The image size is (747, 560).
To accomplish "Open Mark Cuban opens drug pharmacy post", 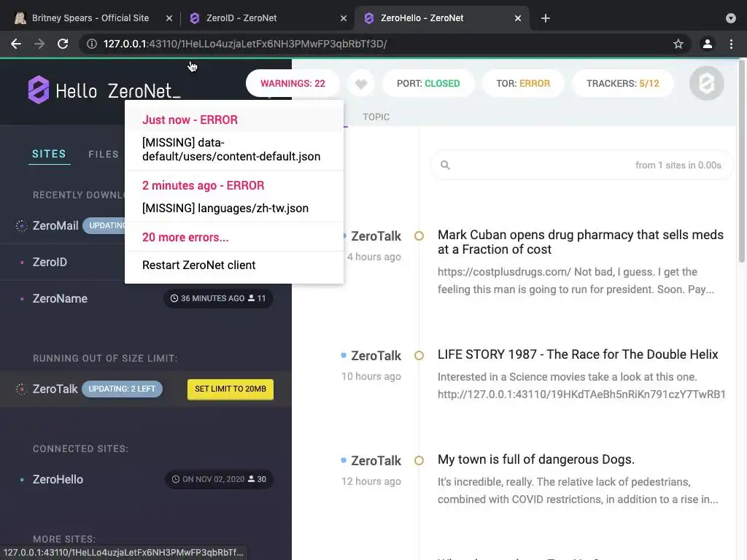I will point(580,242).
